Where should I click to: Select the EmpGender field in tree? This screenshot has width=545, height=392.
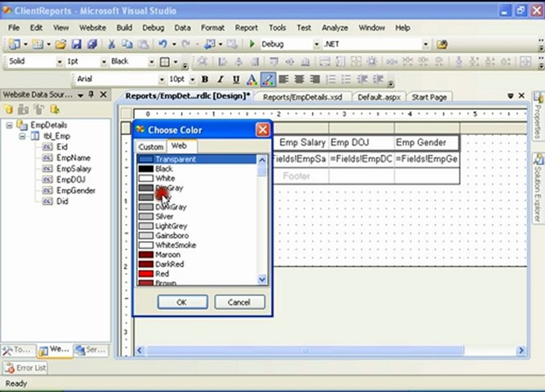(76, 191)
